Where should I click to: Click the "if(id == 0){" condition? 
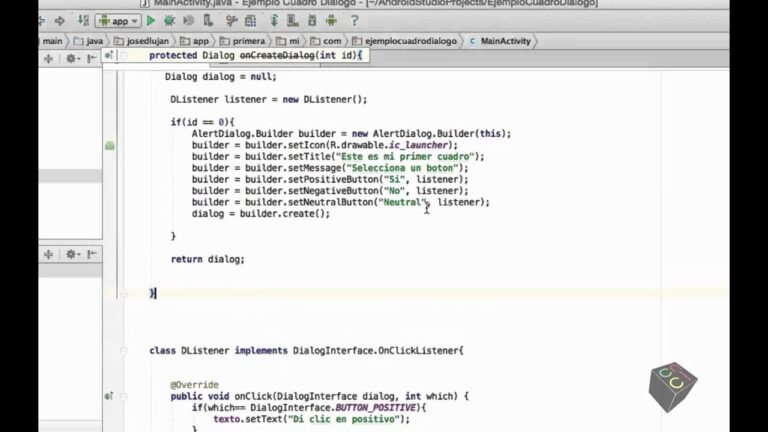[x=202, y=122]
